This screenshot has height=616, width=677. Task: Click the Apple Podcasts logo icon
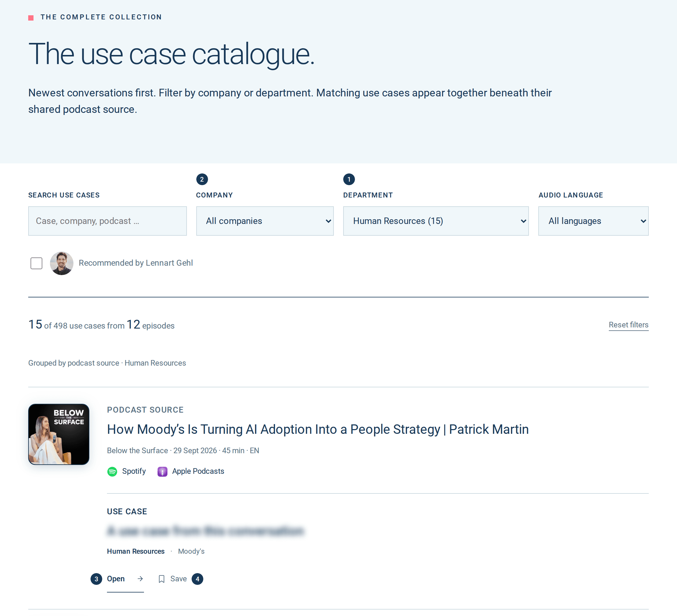click(162, 472)
